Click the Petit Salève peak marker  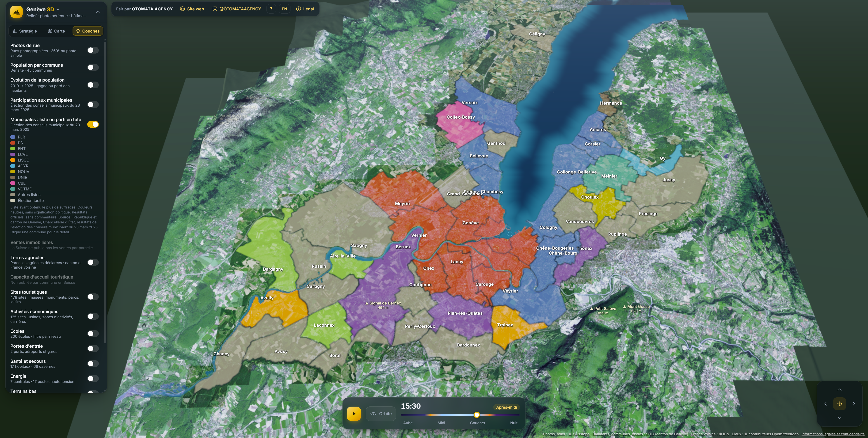[x=603, y=310]
